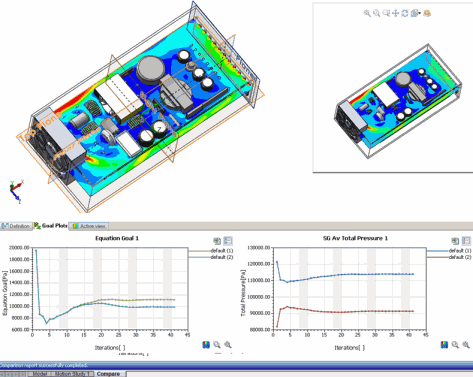
Task: Click the coordinate triad in main viewport
Action: (16, 191)
